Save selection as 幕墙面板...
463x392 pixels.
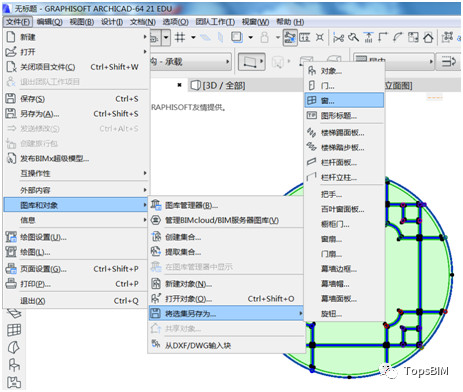pyautogui.click(x=344, y=299)
